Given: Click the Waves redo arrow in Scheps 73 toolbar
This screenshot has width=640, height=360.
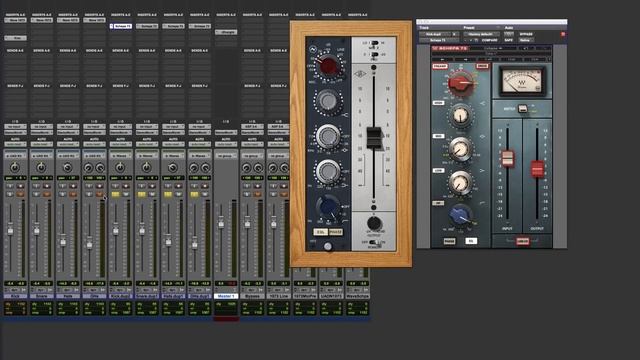Looking at the screenshot, I should click(465, 59).
